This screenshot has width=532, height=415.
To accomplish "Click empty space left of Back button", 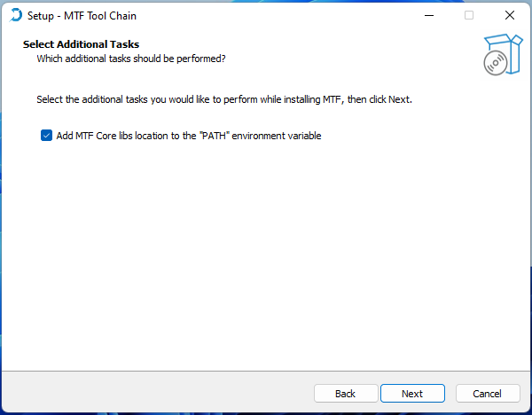I will 160,393.
